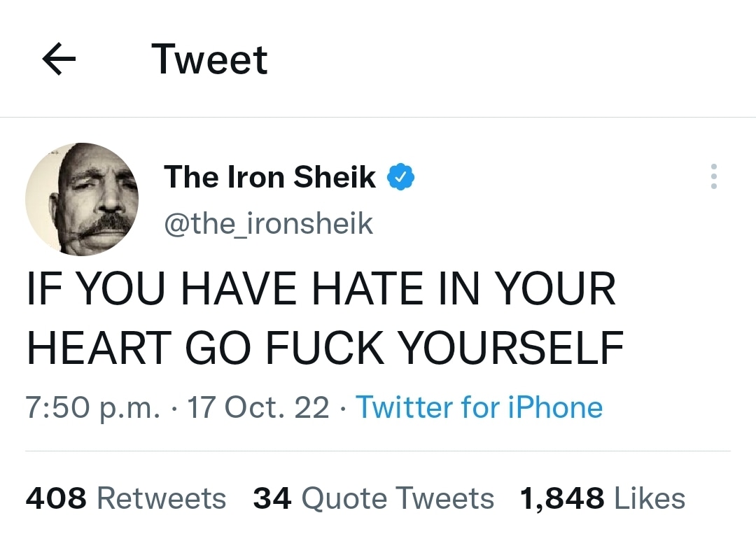Viewport: 756px width, 541px height.
Task: Open the three-dot more options menu
Action: coord(713,177)
